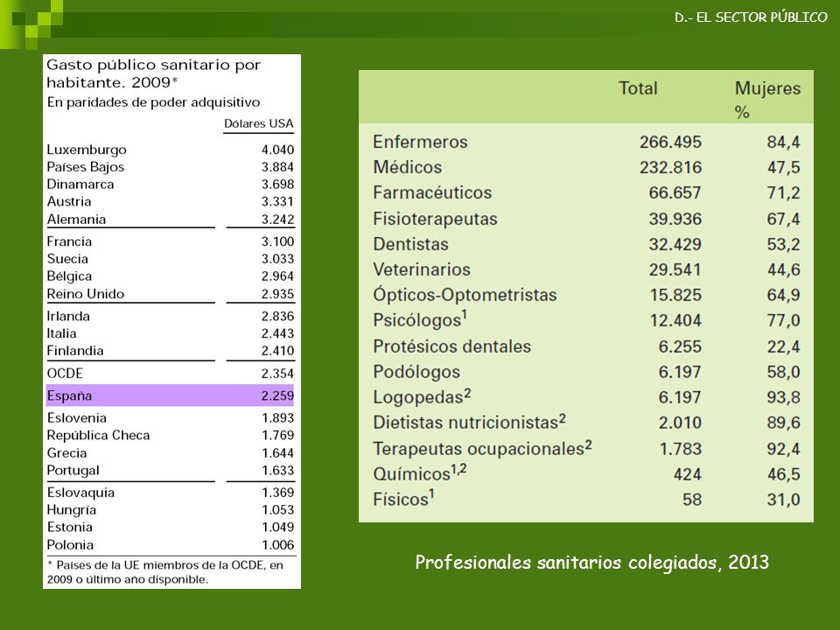840x630 pixels.
Task: Select the 'Fisioterapeutas' row label
Action: (435, 219)
